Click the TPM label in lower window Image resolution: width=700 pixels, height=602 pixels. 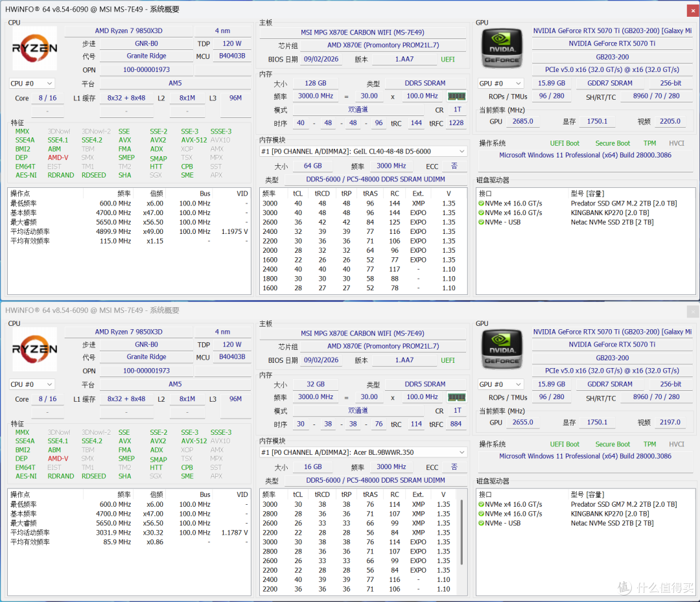[x=649, y=444]
